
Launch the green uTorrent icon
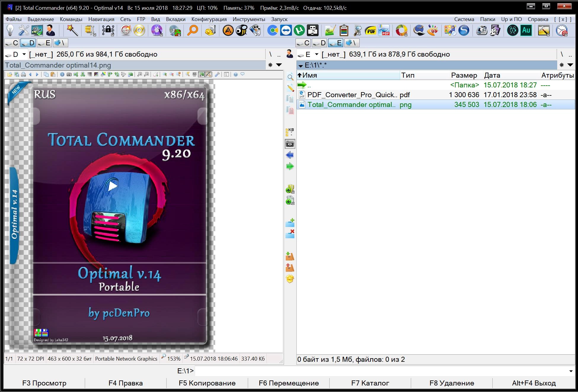click(x=299, y=30)
